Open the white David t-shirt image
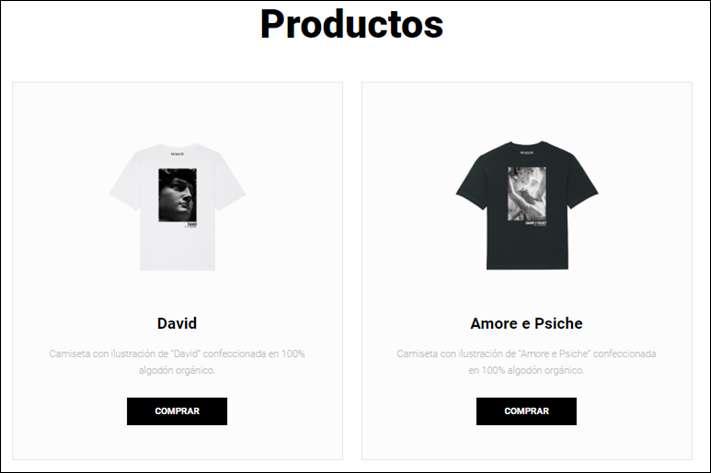The height and width of the screenshot is (473, 711). tap(177, 207)
